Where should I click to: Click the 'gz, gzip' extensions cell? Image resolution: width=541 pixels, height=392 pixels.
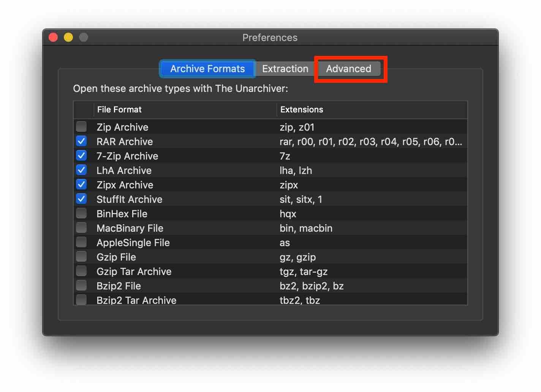[298, 257]
